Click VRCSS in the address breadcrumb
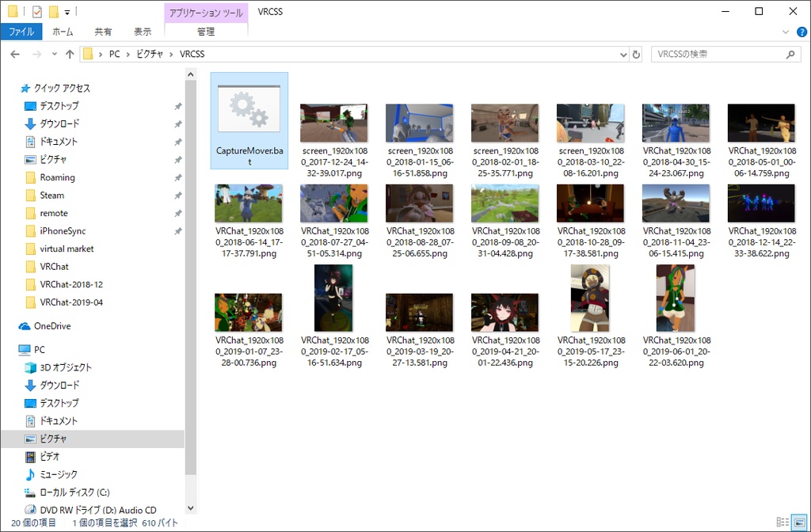811x532 pixels. (192, 55)
